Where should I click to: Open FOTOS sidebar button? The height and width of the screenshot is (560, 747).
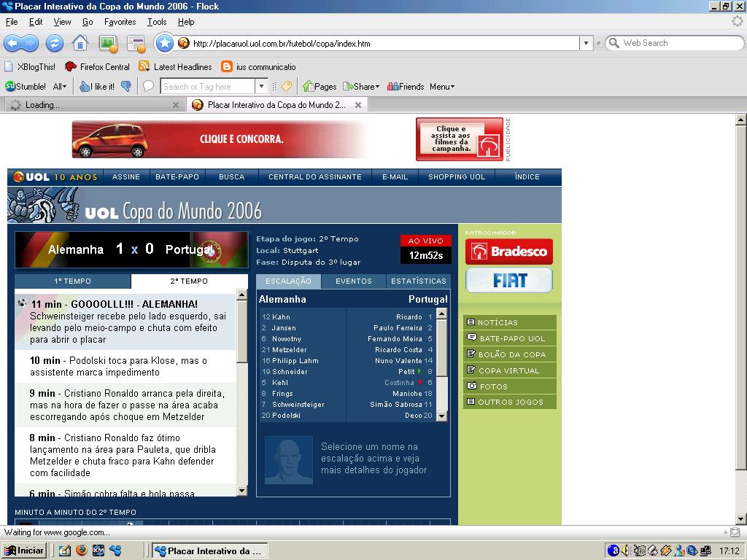(510, 386)
